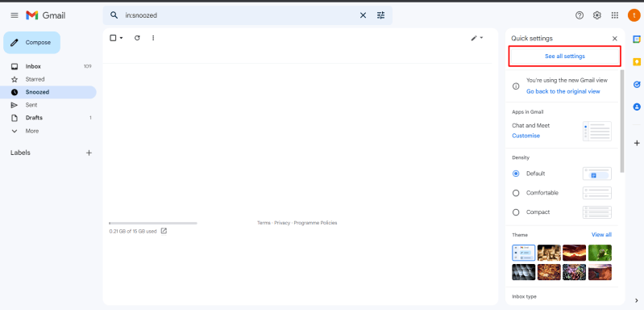Tick the select all checkbox

click(x=113, y=38)
